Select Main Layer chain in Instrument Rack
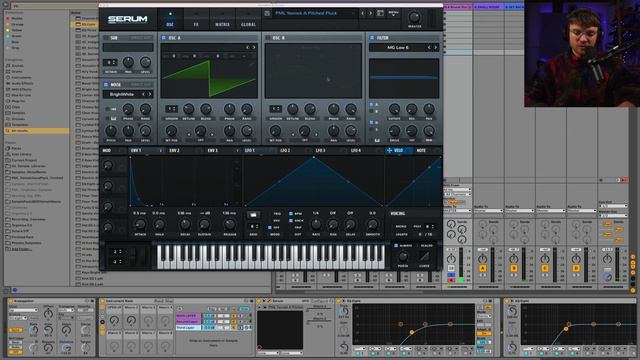The height and width of the screenshot is (360, 640). point(188,316)
